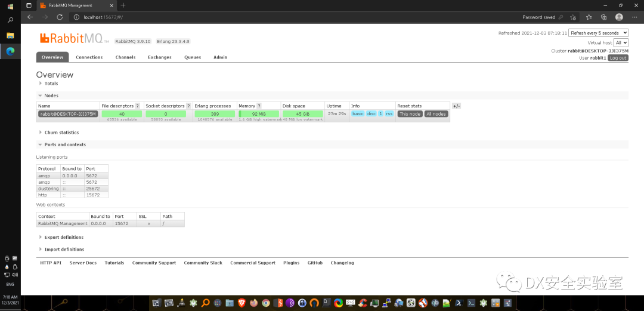Open Edge settings and more menu
Screen dimensions: 644x311
tap(634, 17)
